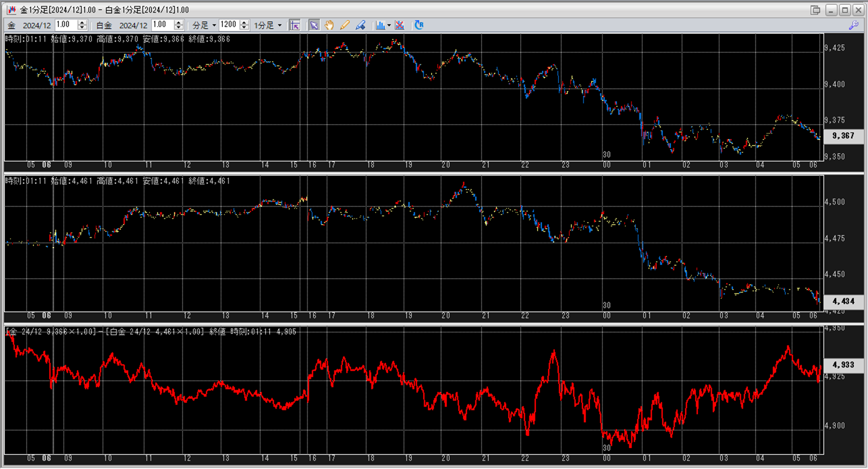
Task: Click the eraser/edit drawing tool icon
Action: 360,25
